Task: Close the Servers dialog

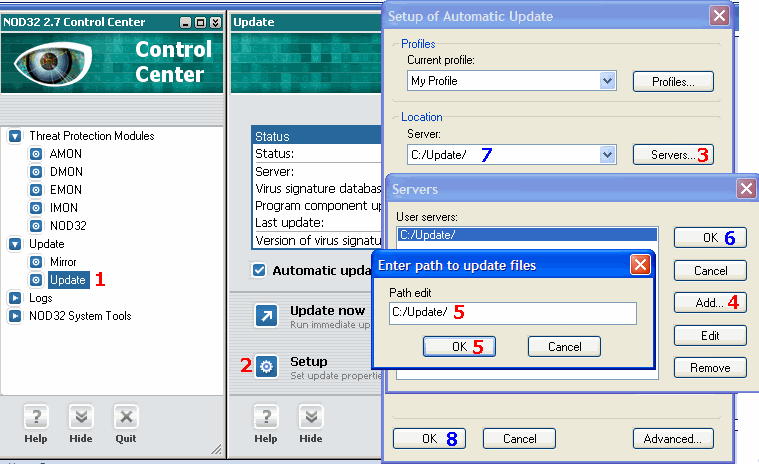Action: point(746,189)
